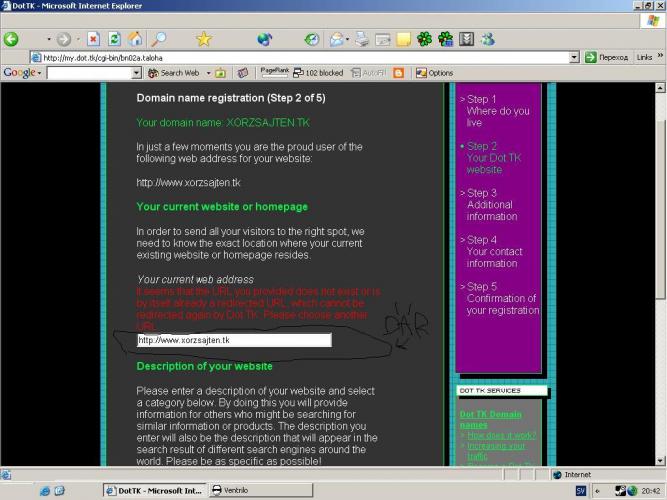Viewport: 667px width, 500px height.
Task: Open the Search magnifier icon
Action: point(159,39)
